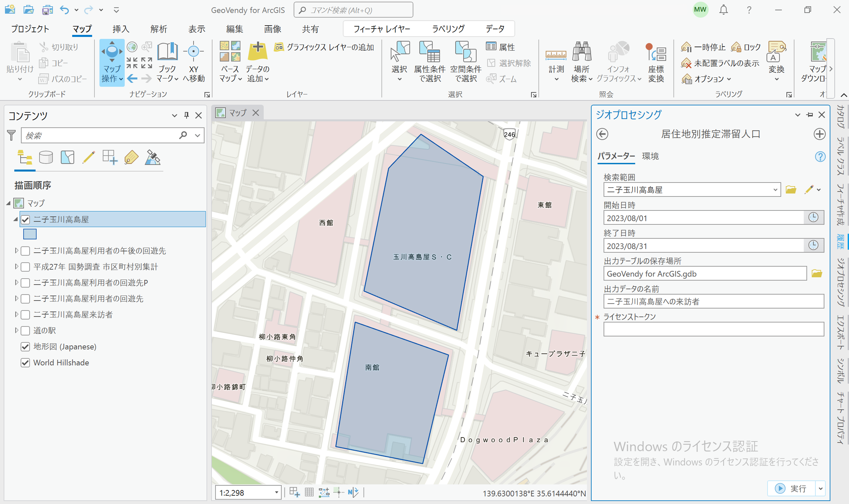The image size is (849, 504).
Task: Uncheck the World Hillshade layer
Action: tap(25, 363)
